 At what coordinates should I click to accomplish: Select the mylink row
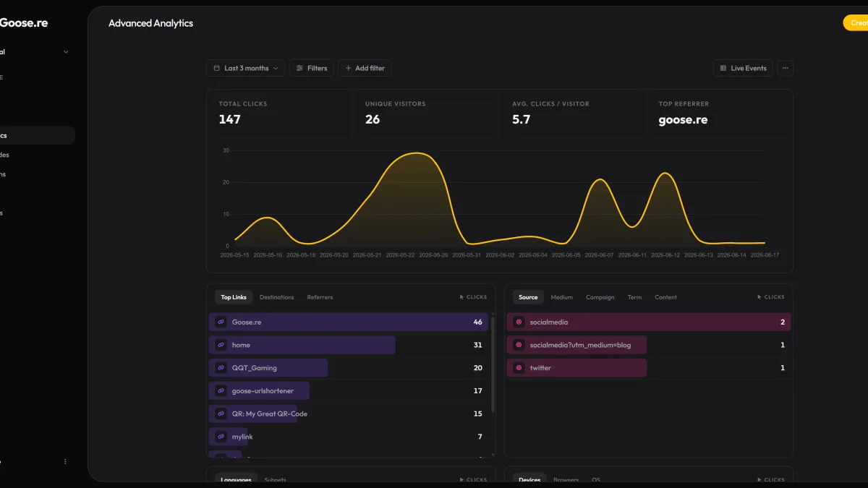point(349,437)
